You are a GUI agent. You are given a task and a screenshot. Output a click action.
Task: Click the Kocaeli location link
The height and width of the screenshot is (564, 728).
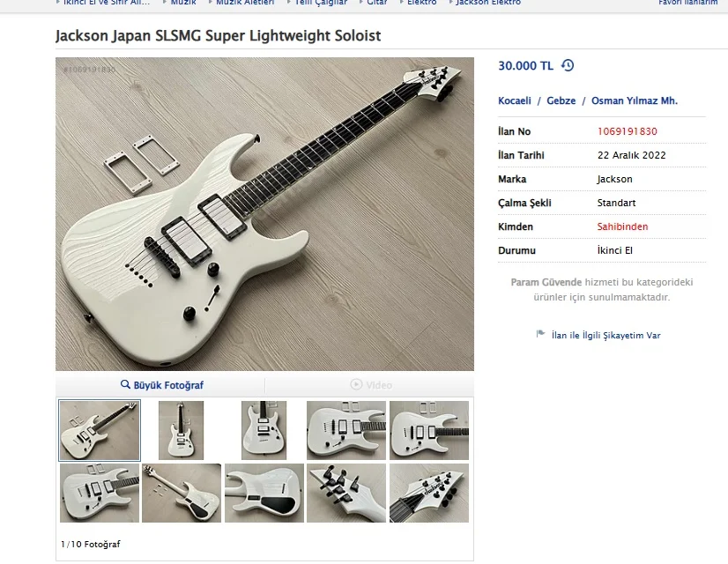point(515,101)
